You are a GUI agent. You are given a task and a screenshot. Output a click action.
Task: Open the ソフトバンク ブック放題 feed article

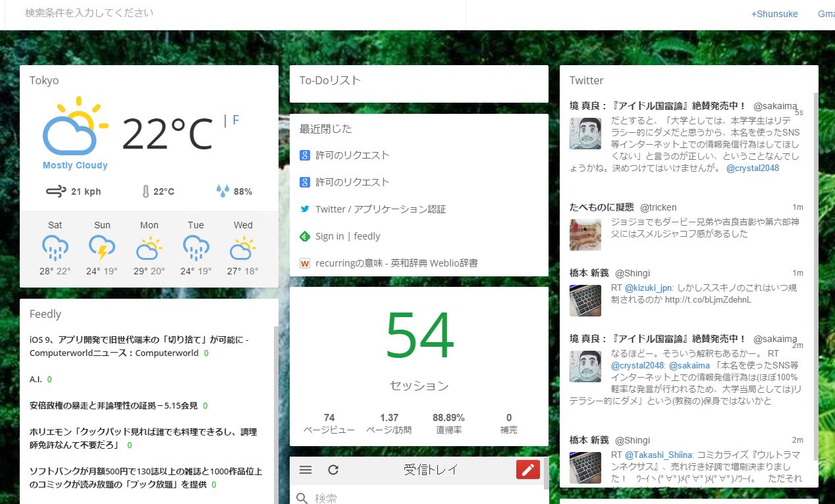tap(146, 478)
